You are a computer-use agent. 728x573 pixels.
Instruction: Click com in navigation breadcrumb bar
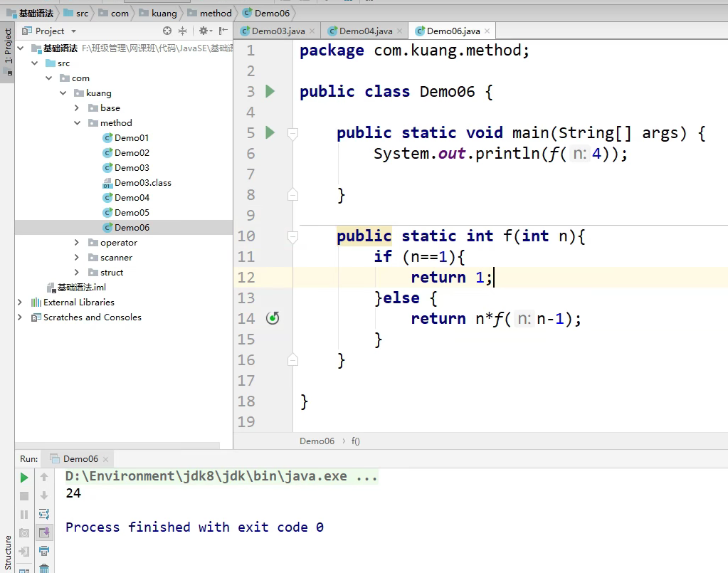[114, 13]
